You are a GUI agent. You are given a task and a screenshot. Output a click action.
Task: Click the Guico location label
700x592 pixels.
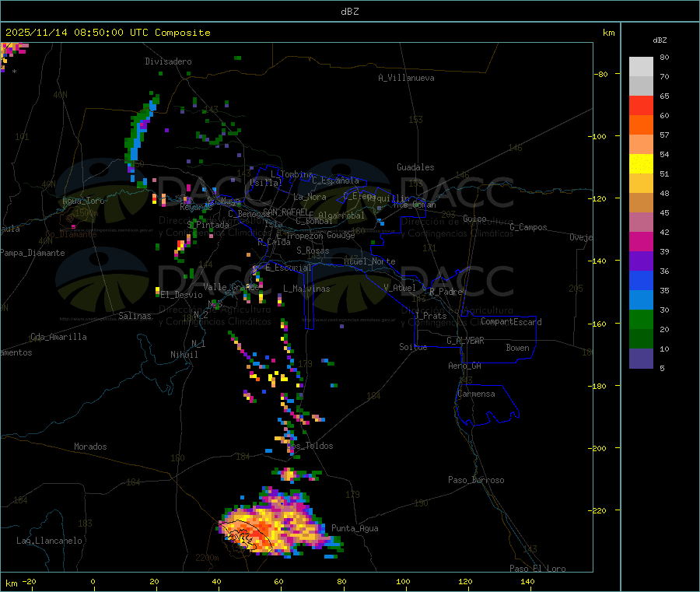tap(474, 219)
